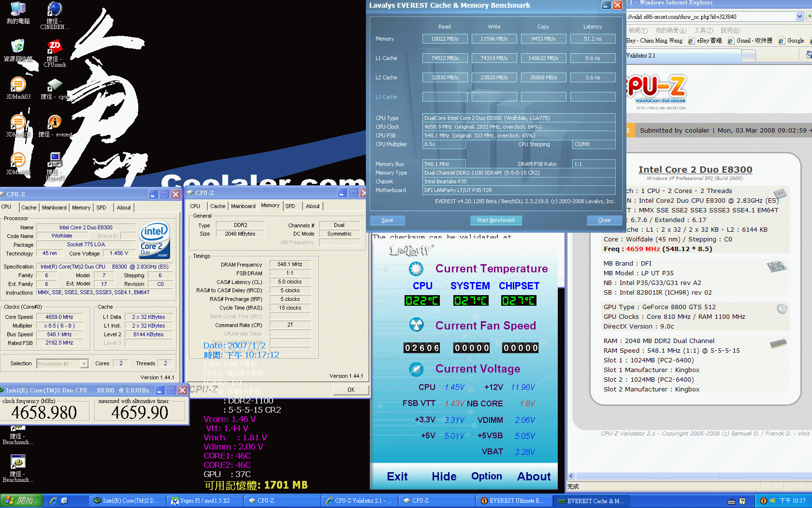Click the Current Temperature icon in the LANParty monitor
This screenshot has width=812, height=508.
click(x=416, y=269)
